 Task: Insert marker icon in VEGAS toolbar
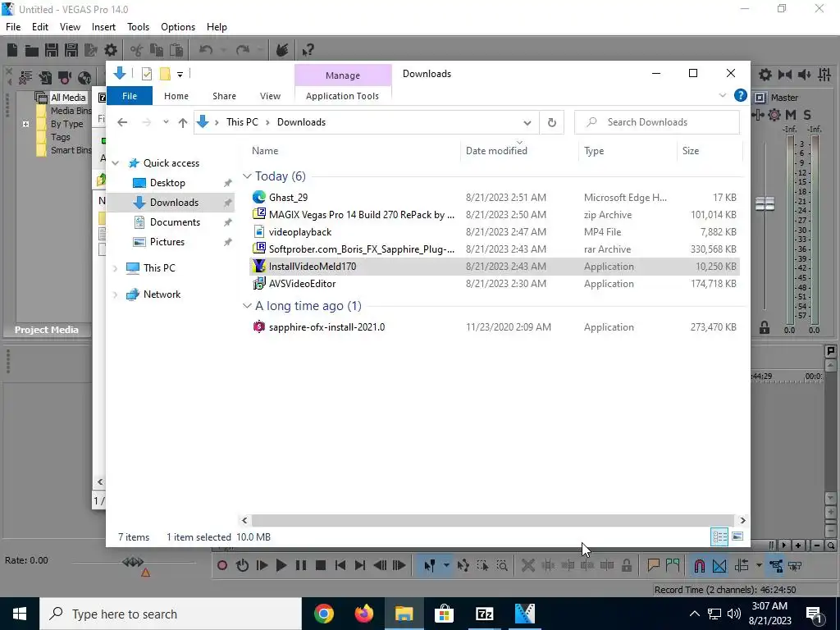pos(653,565)
